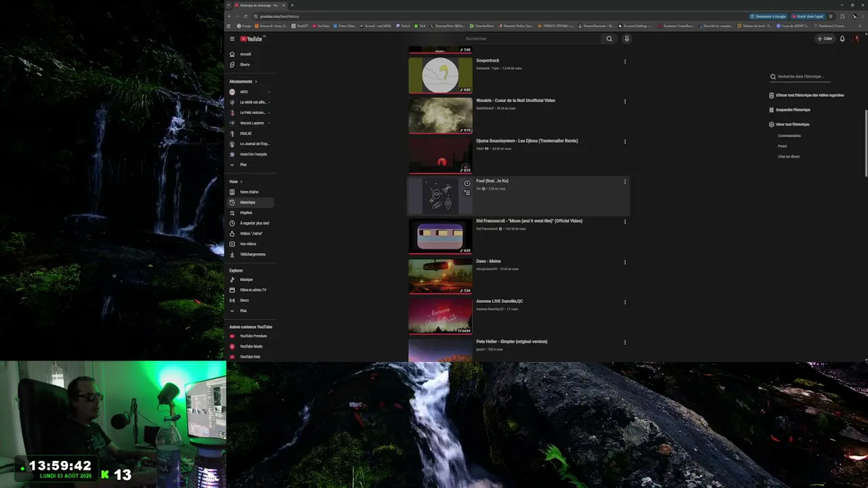Open Playlists in the sidebar
This screenshot has height=488, width=868.
click(x=251, y=213)
